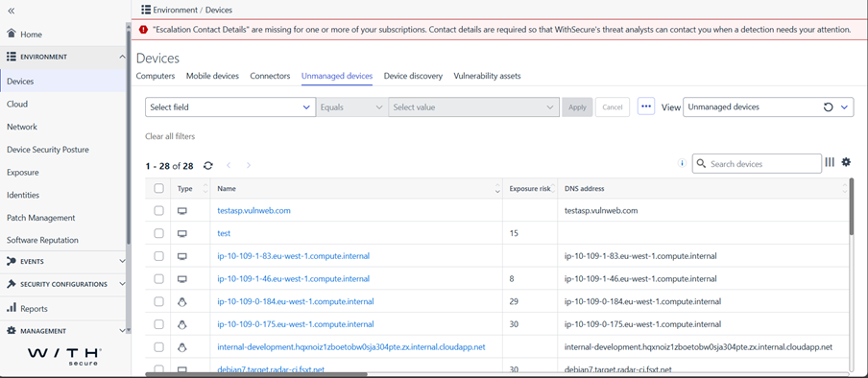This screenshot has height=378, width=868.
Task: Open the column chooser icon
Action: point(830,162)
